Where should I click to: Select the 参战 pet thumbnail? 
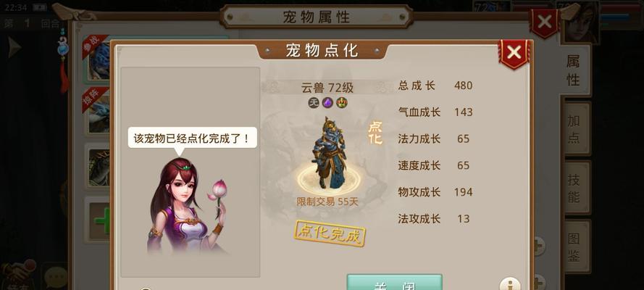(x=98, y=59)
